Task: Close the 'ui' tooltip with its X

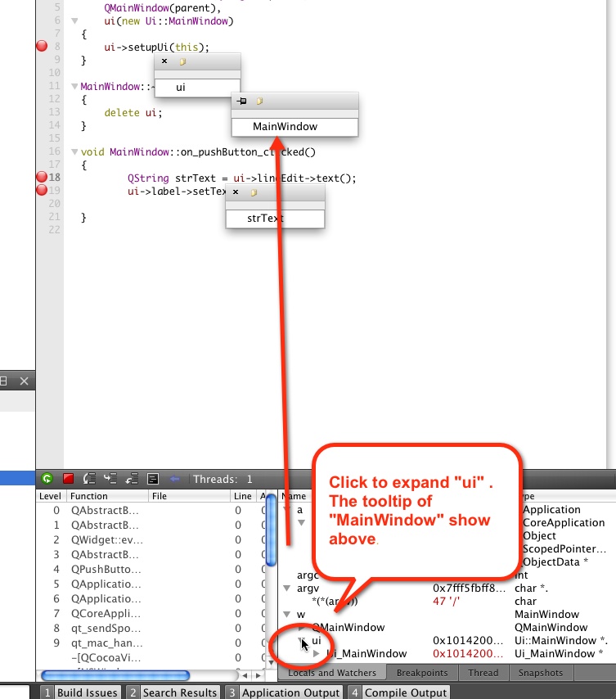Action: (164, 61)
